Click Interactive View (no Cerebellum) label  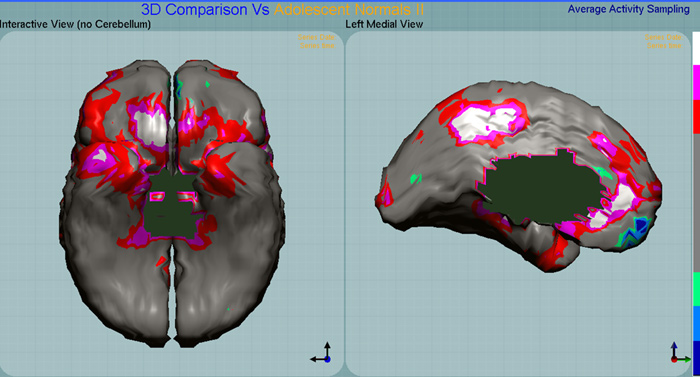(75, 24)
